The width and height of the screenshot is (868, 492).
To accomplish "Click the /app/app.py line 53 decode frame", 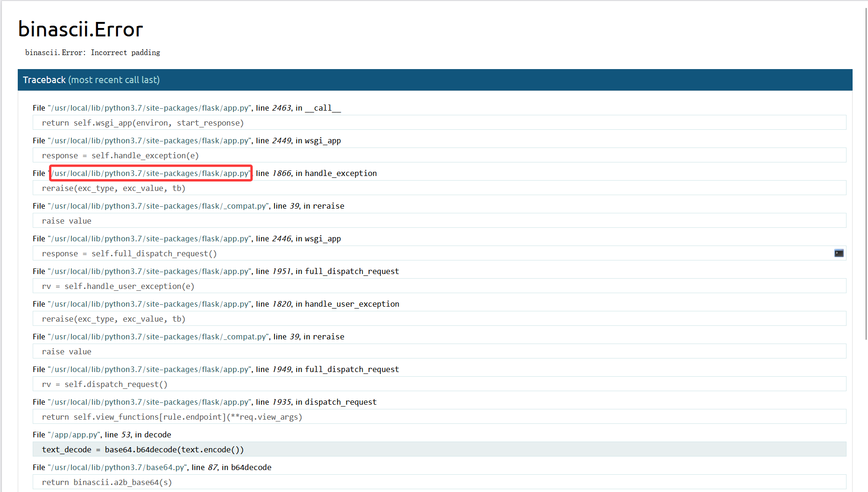I will tap(102, 435).
